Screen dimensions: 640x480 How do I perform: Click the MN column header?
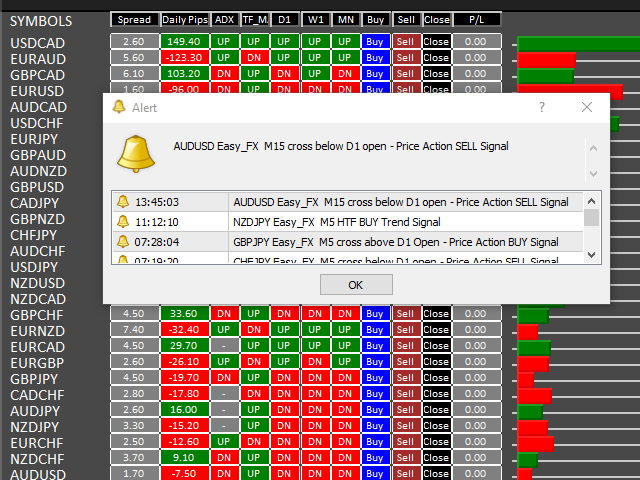click(346, 20)
